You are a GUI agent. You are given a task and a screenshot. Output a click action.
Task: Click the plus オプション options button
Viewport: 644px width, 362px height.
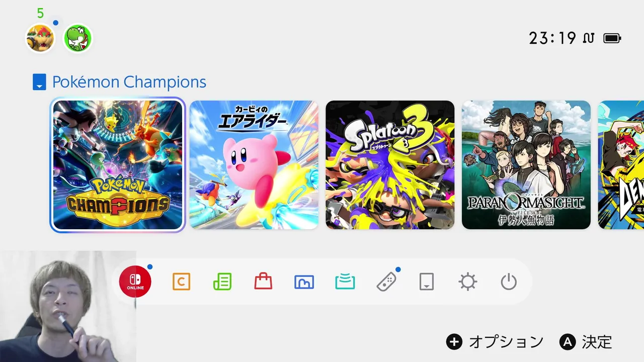pyautogui.click(x=495, y=342)
